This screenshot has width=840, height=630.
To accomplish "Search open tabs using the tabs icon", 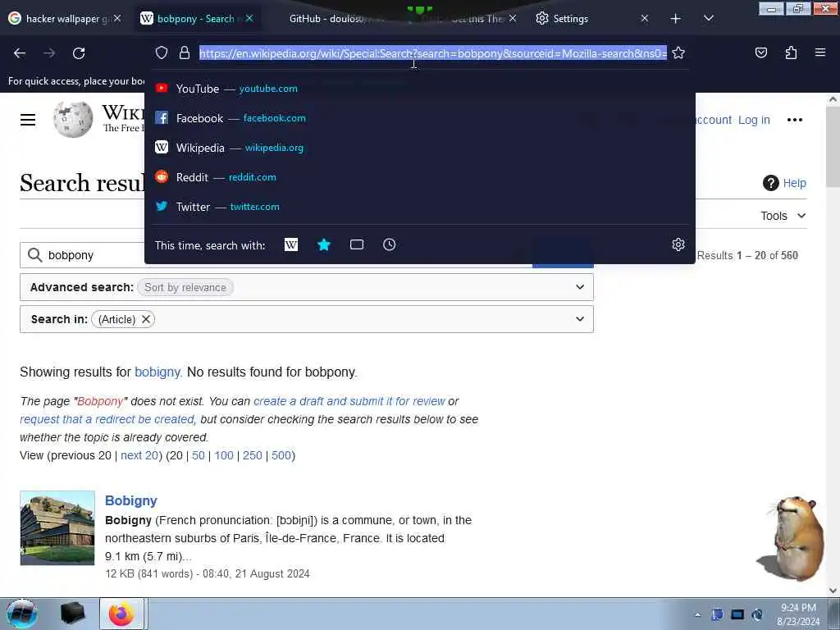I will (357, 244).
